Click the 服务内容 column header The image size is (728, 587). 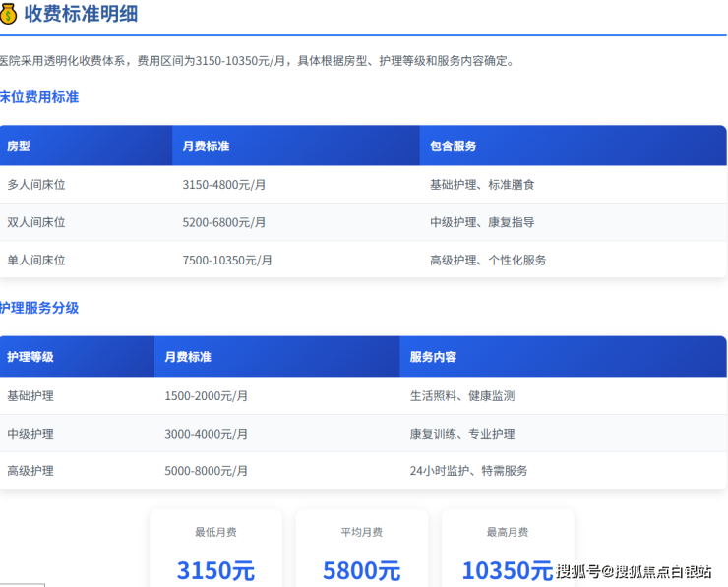pos(433,357)
